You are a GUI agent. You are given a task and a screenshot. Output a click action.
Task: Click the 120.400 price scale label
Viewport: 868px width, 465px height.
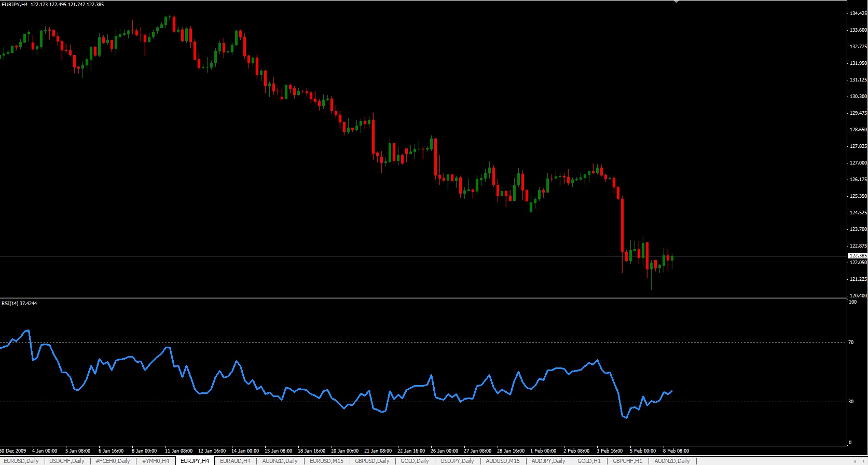(858, 296)
